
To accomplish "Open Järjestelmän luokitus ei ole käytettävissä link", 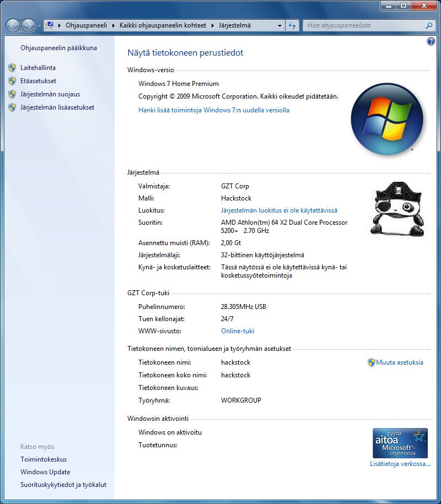I will tap(279, 210).
